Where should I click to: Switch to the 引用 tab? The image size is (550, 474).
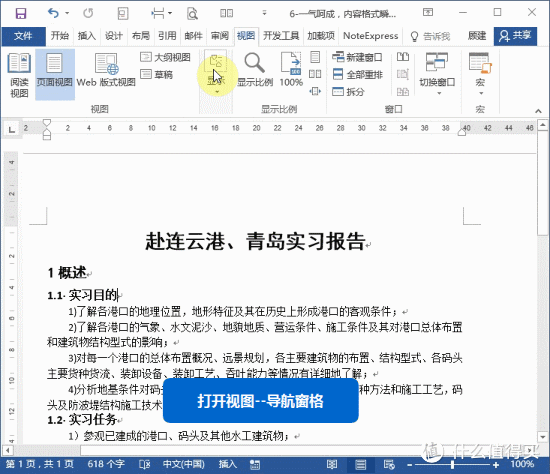coord(167,36)
